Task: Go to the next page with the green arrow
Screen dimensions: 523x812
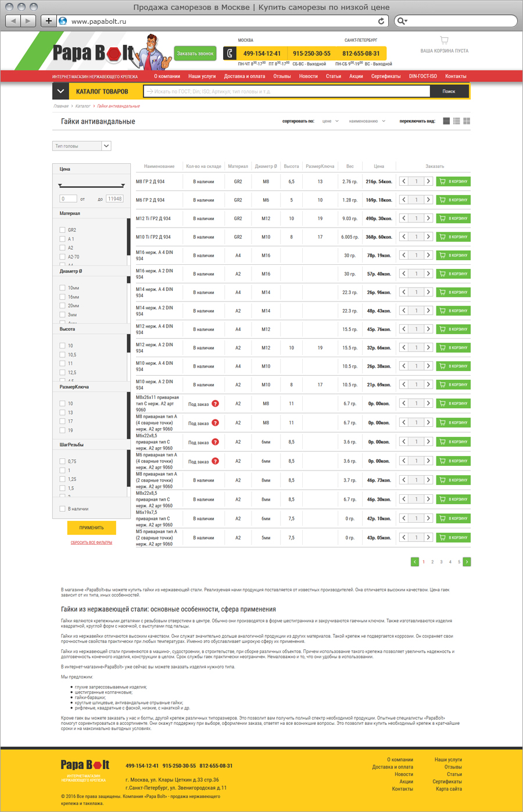Action: click(467, 562)
